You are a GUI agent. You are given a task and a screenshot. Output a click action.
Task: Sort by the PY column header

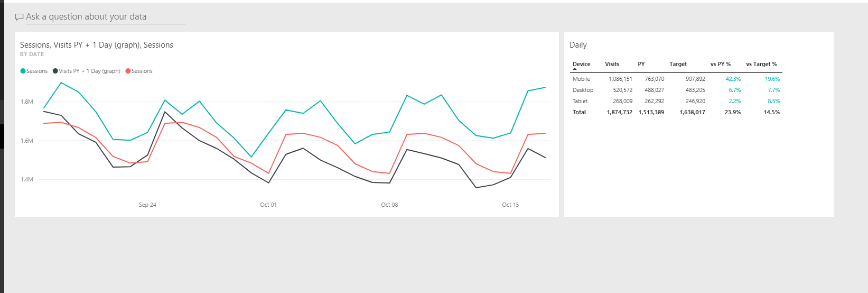[641, 64]
